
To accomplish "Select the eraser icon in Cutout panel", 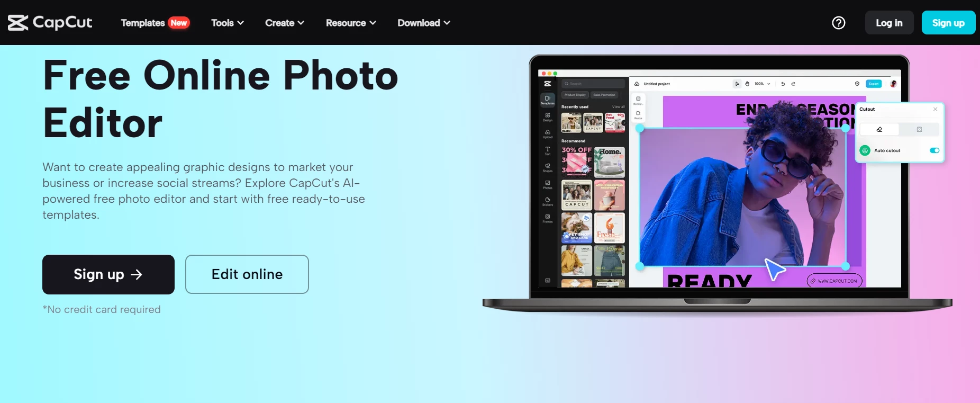I will 879,129.
